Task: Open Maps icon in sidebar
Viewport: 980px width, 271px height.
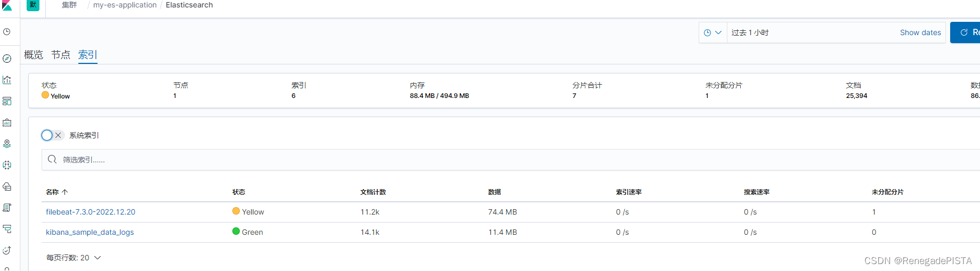Action: coord(7,144)
